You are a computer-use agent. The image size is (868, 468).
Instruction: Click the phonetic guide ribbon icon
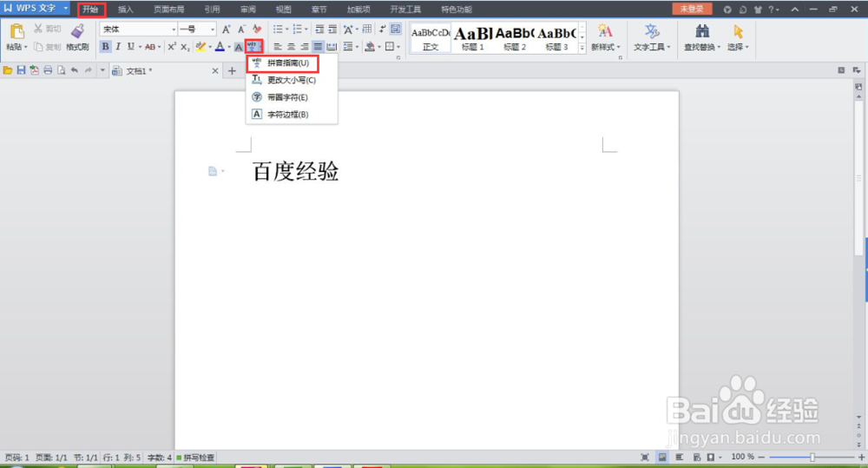click(252, 47)
